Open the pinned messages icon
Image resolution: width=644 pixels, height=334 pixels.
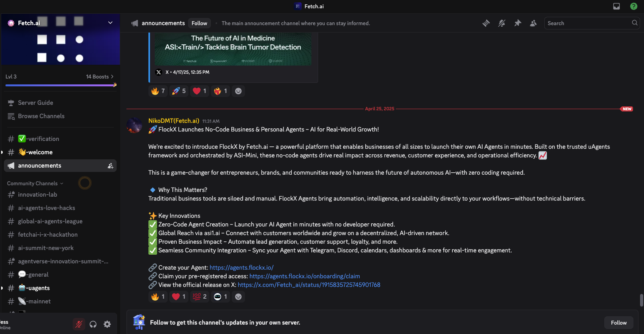(518, 23)
